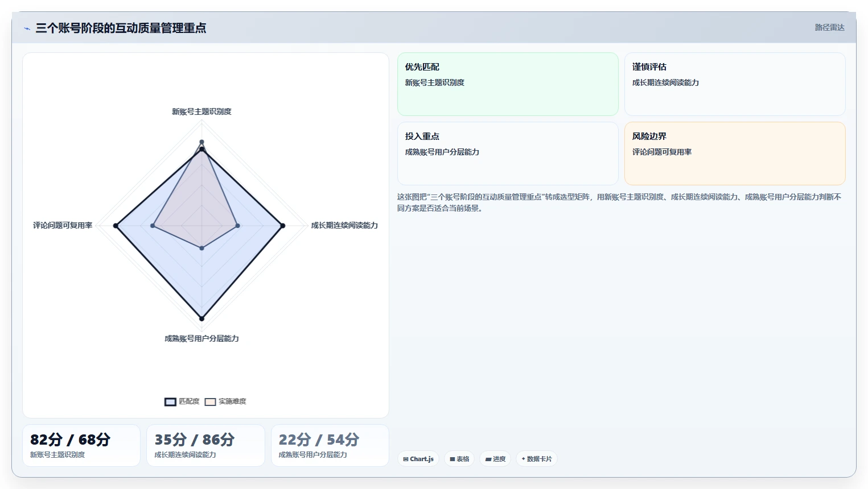The width and height of the screenshot is (868, 489).
Task: Click 评论问题可复用率 text in 风险边界 card
Action: tap(662, 152)
